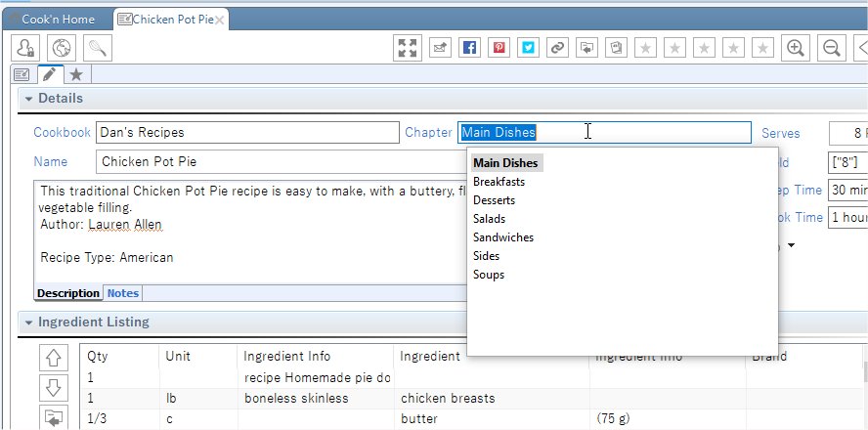Click the copy link chain icon
This screenshot has height=430, width=868.
point(557,47)
